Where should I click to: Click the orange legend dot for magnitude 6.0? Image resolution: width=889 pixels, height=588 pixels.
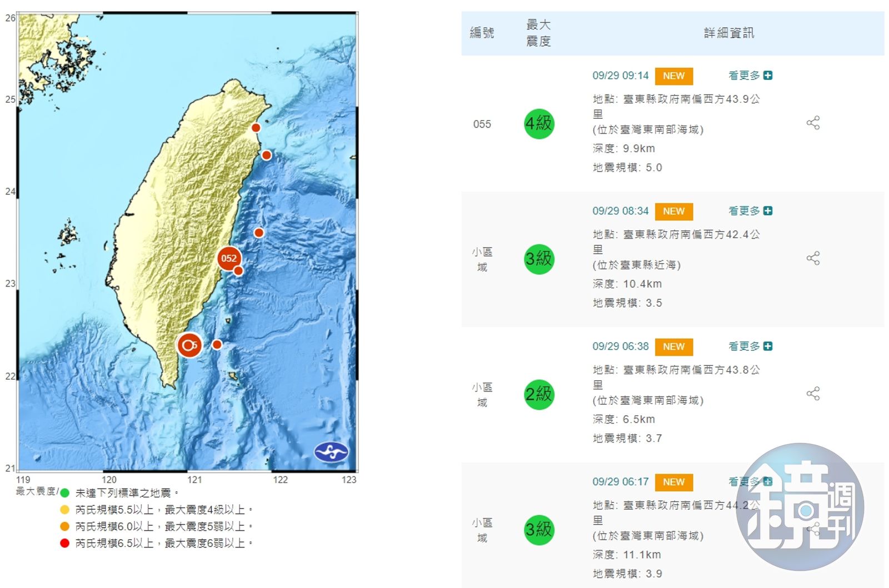point(65,526)
